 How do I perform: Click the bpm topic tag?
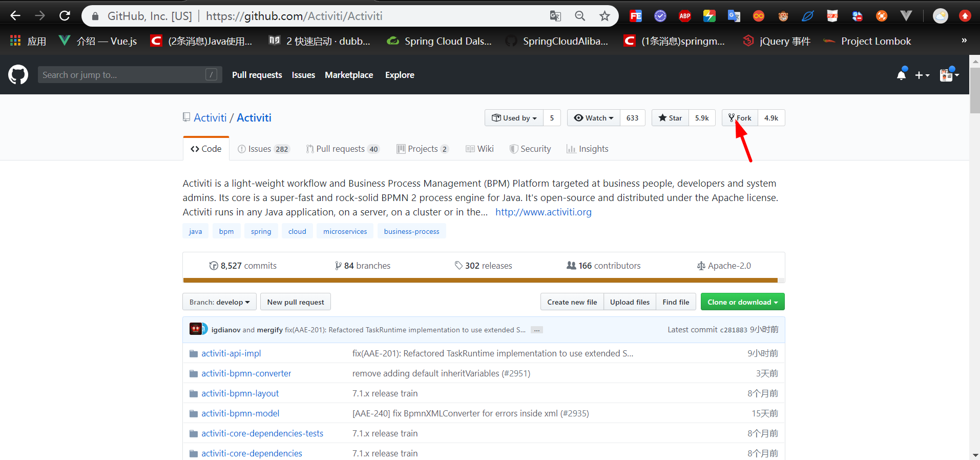[226, 231]
